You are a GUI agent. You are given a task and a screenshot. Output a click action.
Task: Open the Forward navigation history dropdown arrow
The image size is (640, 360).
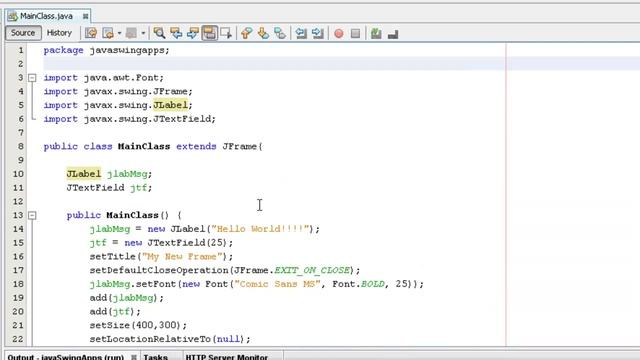tap(143, 33)
